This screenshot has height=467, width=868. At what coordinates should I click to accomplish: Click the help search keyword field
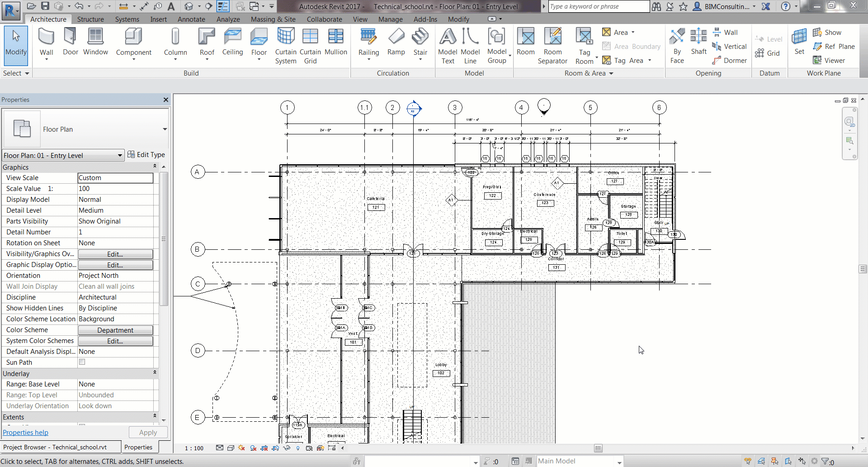(x=599, y=6)
